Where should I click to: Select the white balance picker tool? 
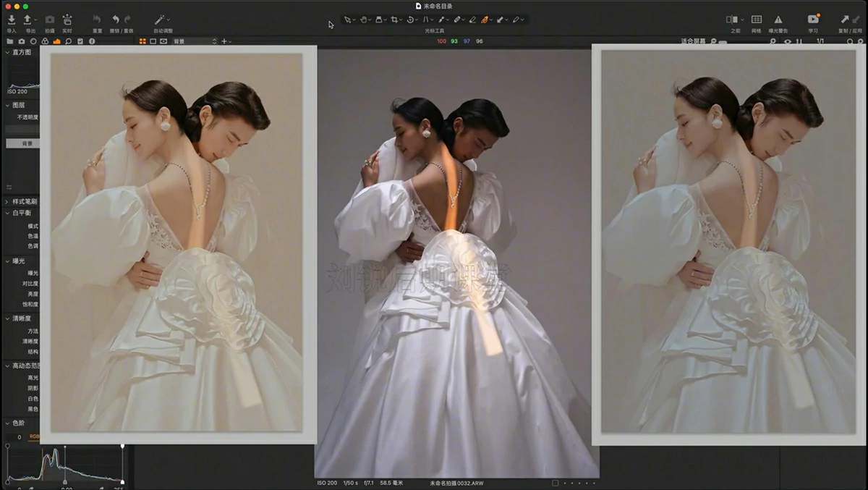[x=441, y=20]
